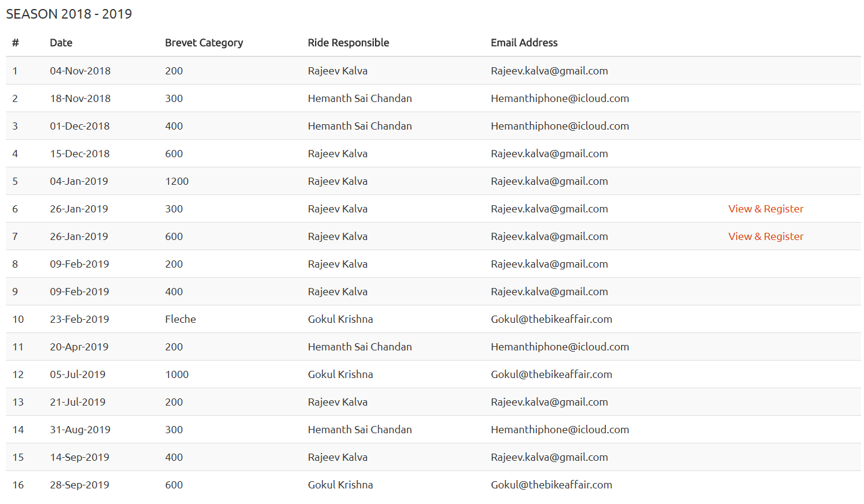This screenshot has width=864, height=504.
Task: Click Rajeev Kalva in the 04-Nov-2018 row
Action: tap(338, 71)
